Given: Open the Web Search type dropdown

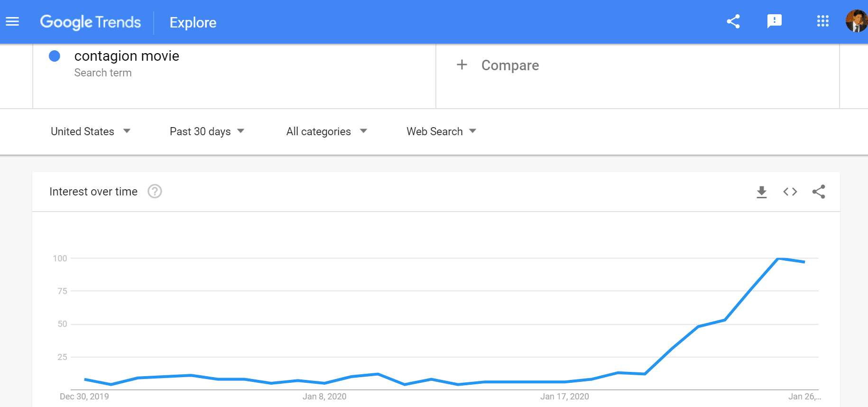Looking at the screenshot, I should tap(441, 131).
